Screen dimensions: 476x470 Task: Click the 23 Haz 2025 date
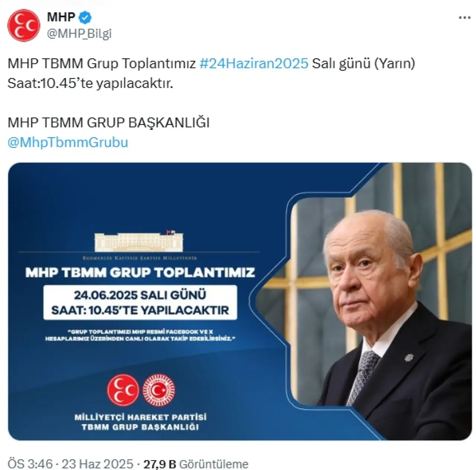tap(97, 464)
